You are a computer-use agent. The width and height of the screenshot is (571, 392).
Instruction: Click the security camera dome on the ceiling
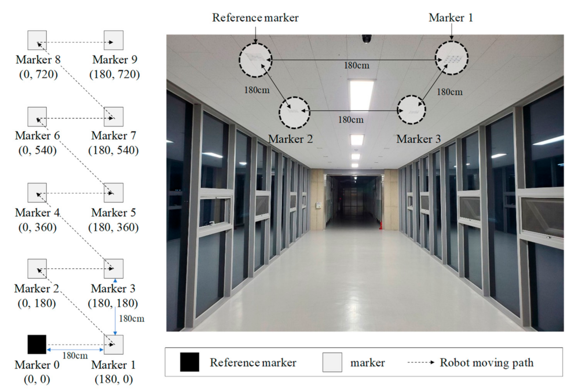366,39
